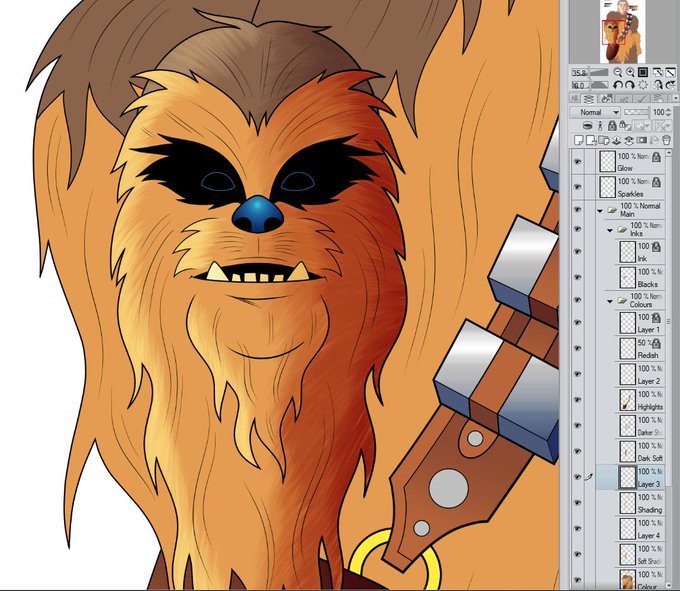This screenshot has width=680, height=591.
Task: Switch to the Layer palette tab
Action: 588,99
